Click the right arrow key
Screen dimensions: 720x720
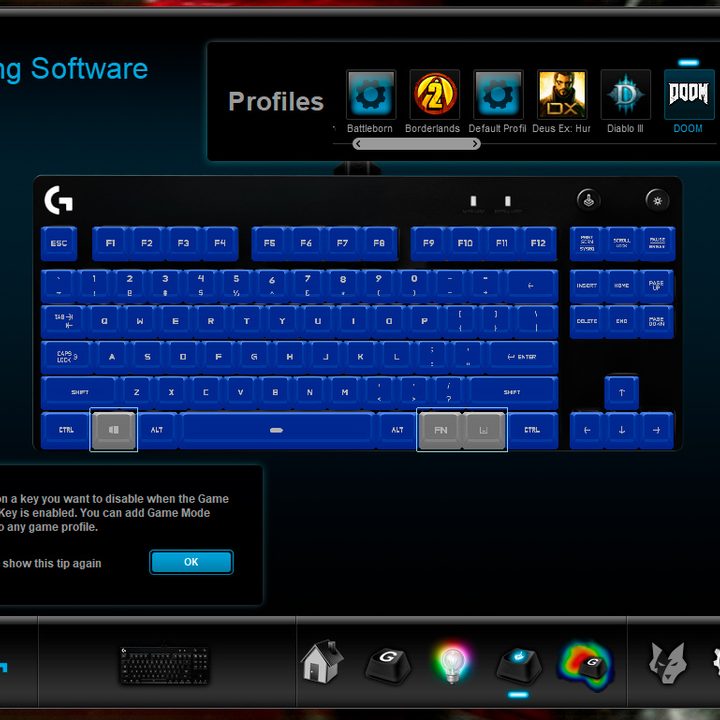pyautogui.click(x=657, y=430)
